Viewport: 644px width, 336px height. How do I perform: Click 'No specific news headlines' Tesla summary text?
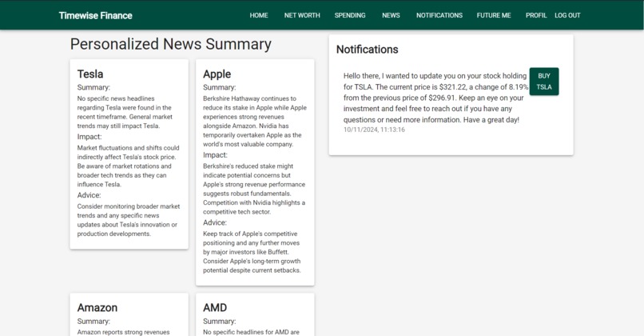pyautogui.click(x=125, y=112)
